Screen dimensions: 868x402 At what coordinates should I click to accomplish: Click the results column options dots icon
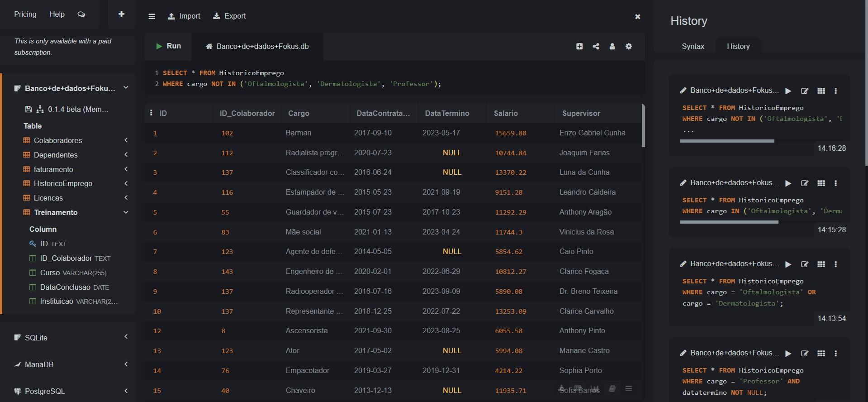pyautogui.click(x=151, y=113)
